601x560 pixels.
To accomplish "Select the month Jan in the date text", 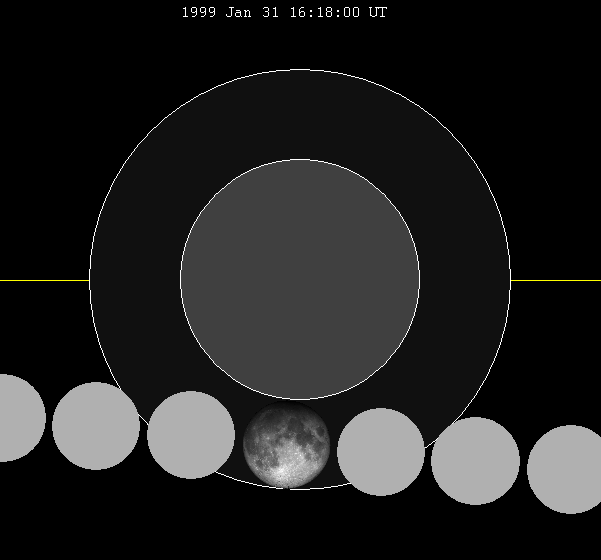I will (x=238, y=13).
